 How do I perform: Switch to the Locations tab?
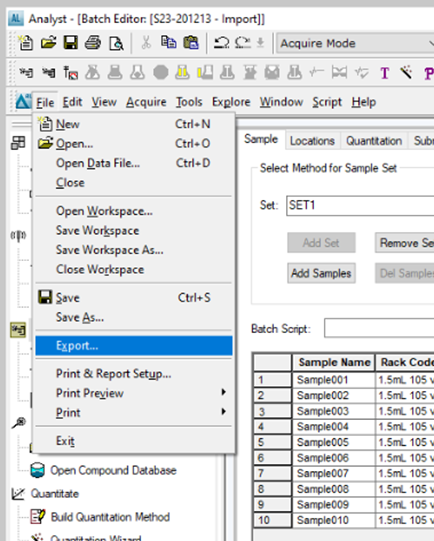coord(312,141)
